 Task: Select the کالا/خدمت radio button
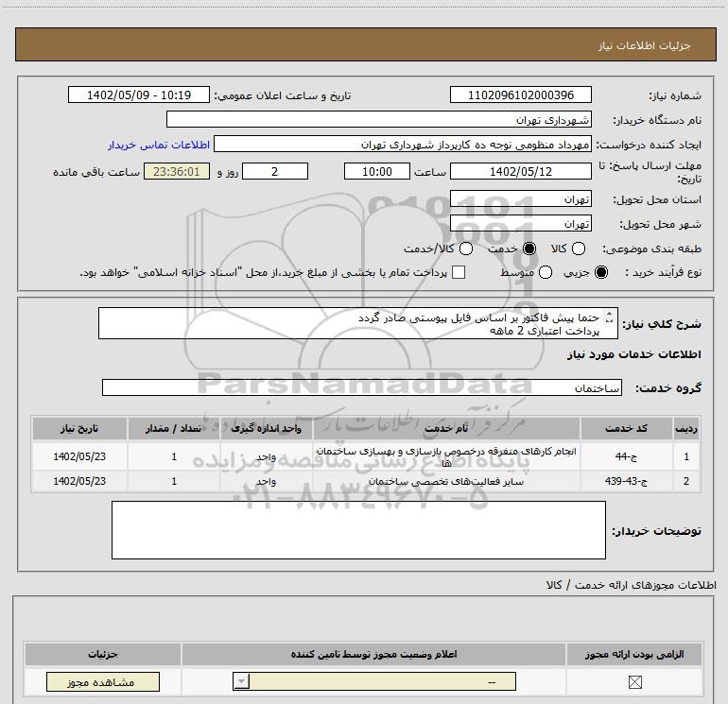tap(466, 249)
